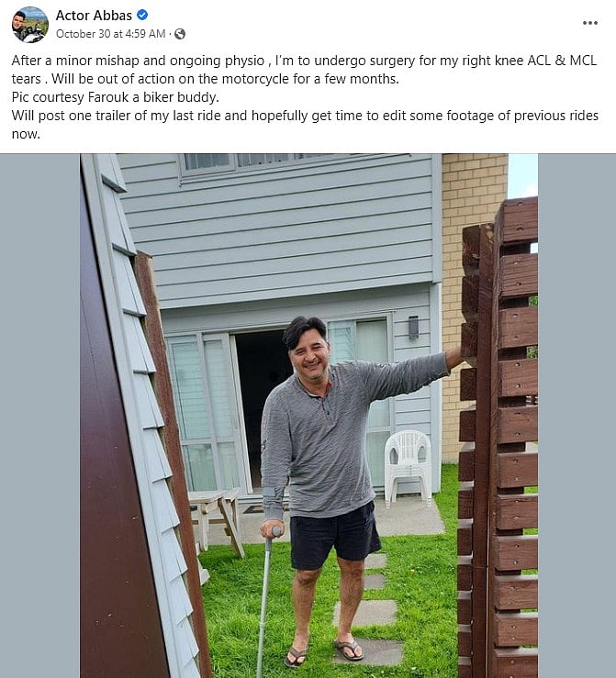
Task: Click the line 'Pic courtesy Farouk a biker buddy'
Action: coord(115,97)
